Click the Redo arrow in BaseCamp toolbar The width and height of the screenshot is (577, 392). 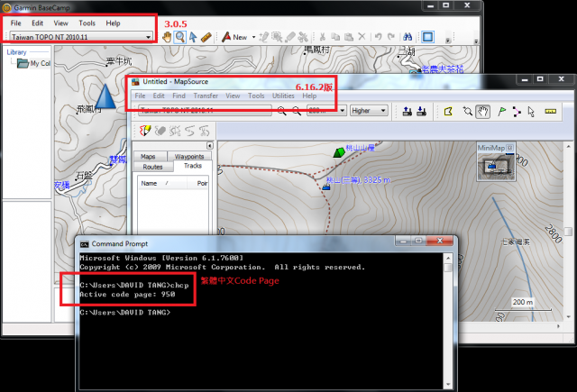391,37
